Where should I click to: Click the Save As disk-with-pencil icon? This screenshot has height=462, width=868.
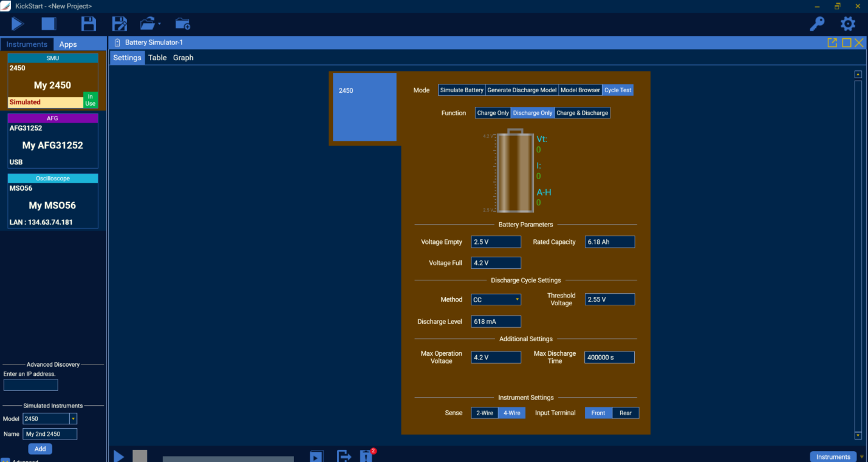[x=120, y=24]
